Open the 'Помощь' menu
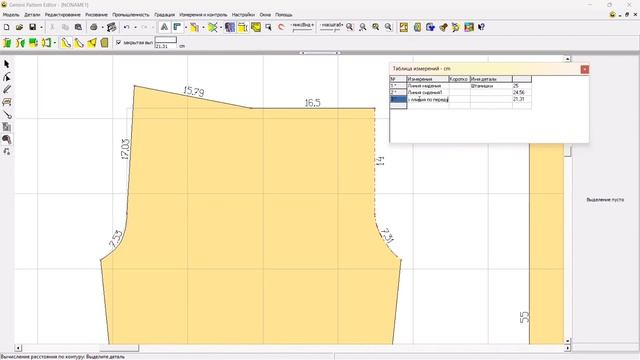Viewport: 640px width, 360px height. [x=284, y=15]
